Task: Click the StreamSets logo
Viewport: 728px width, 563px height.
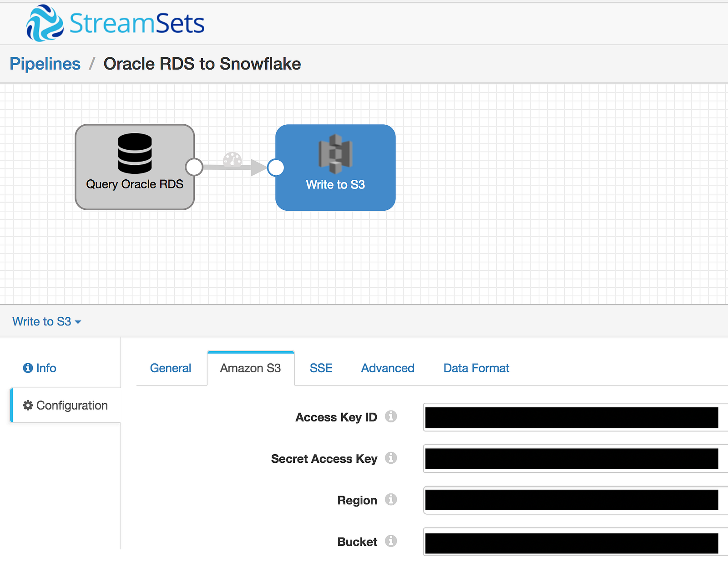Action: [x=116, y=23]
